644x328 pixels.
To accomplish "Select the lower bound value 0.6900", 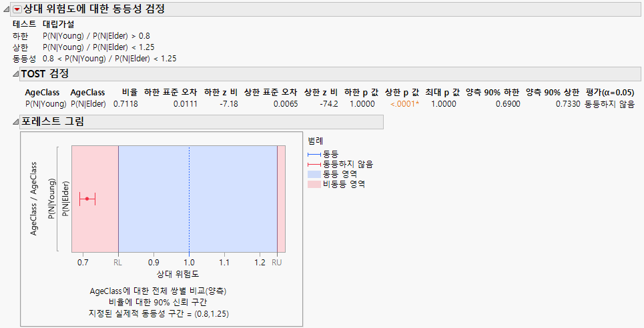I will tap(508, 104).
